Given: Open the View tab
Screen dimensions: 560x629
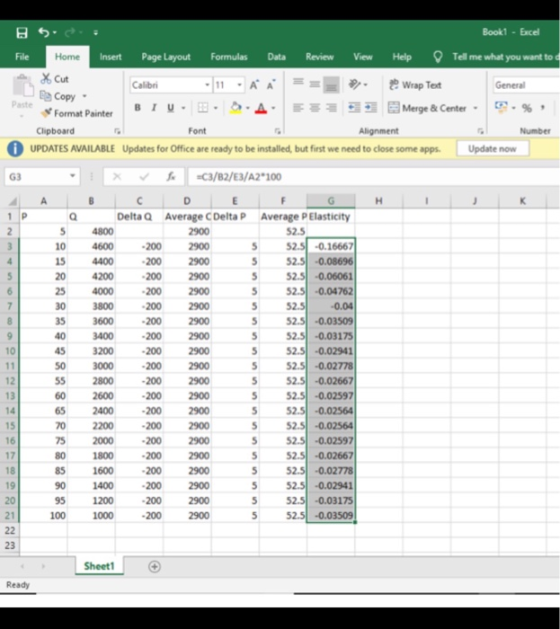Looking at the screenshot, I should 363,57.
